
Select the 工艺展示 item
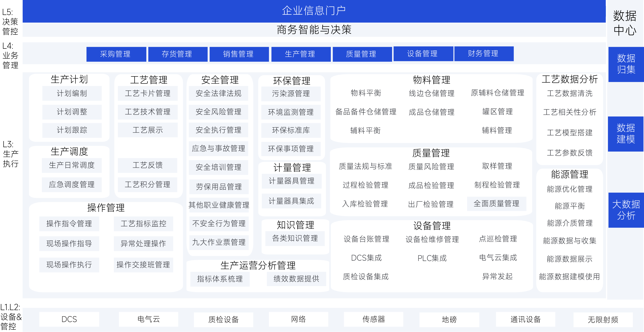tap(148, 130)
